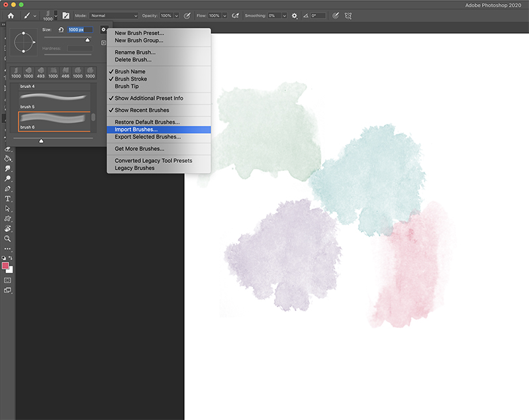Select New Brush Preset menu entry

(x=139, y=33)
